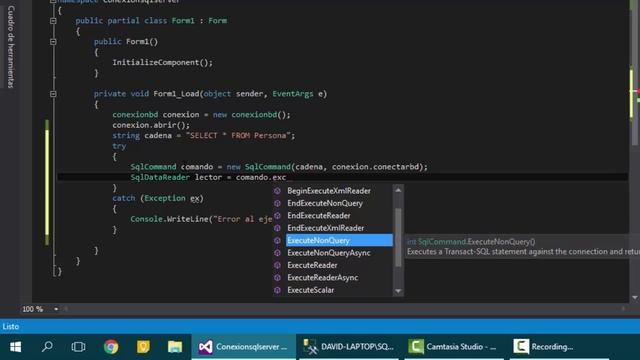This screenshot has width=640, height=360.
Task: Click method icon beside EndExecuteXmlReader
Action: point(277,228)
